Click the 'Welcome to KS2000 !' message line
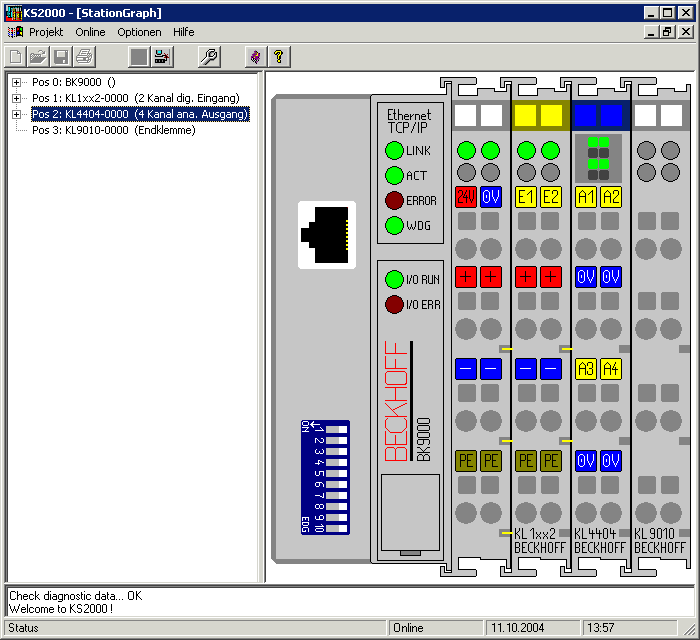700x640 pixels. point(61,609)
